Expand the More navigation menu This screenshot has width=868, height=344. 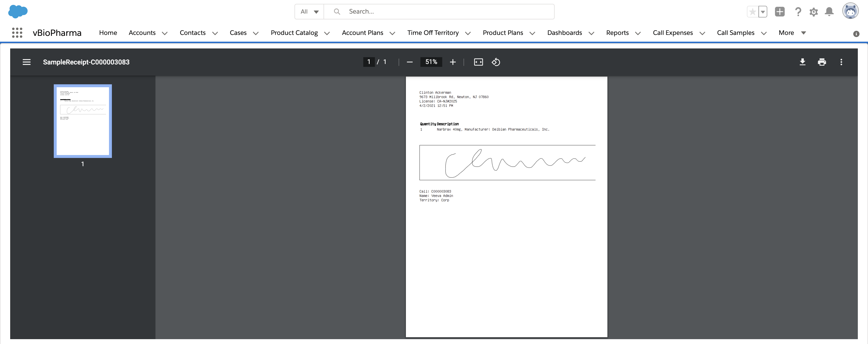(x=792, y=33)
